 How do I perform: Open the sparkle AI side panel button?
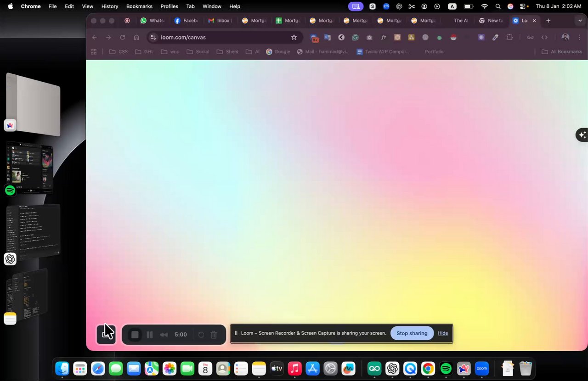582,135
